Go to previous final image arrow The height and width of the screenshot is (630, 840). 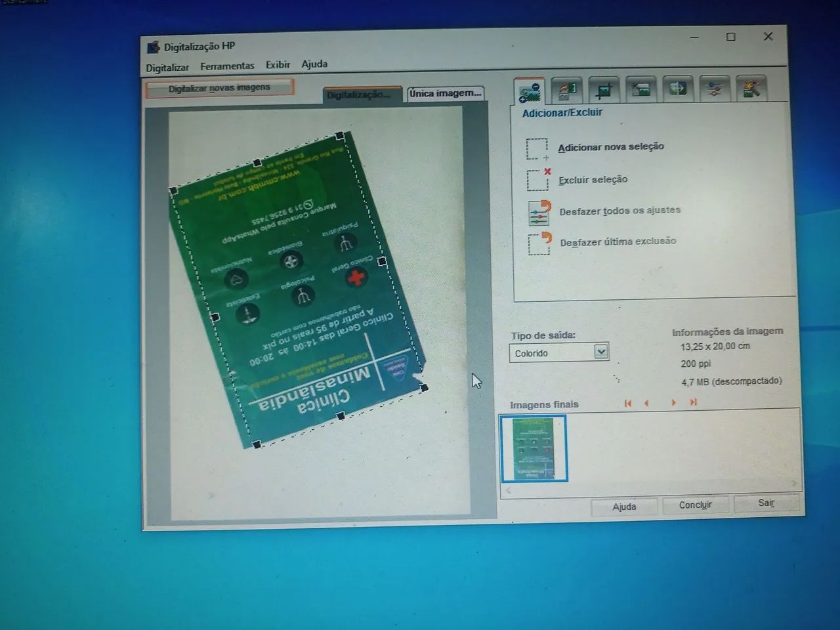point(647,403)
